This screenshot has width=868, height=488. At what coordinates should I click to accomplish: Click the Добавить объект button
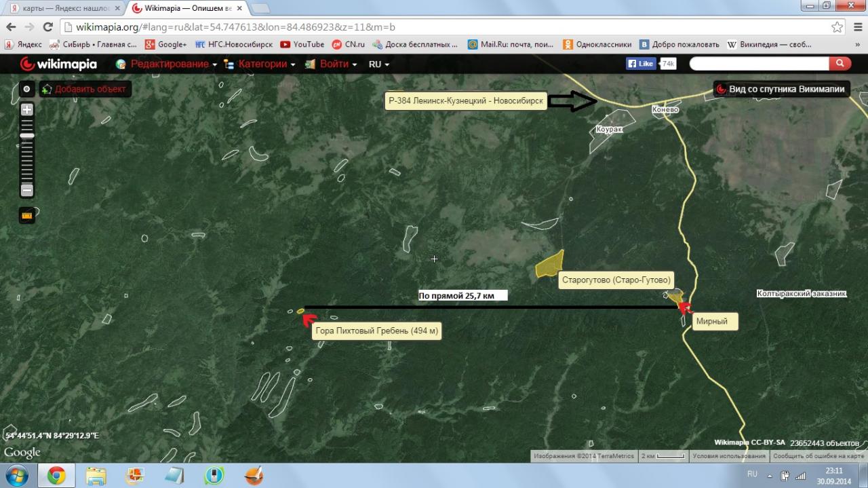click(85, 89)
